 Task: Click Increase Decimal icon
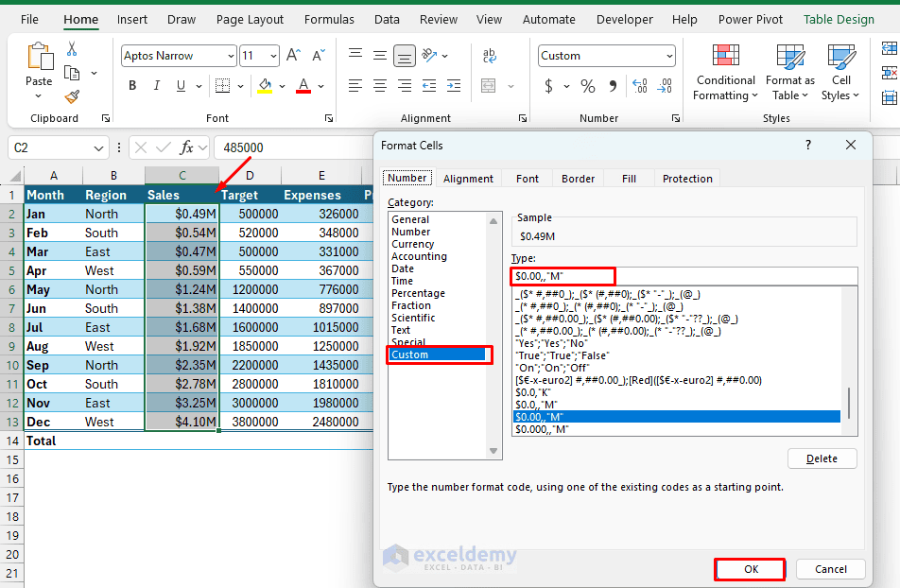click(x=640, y=86)
